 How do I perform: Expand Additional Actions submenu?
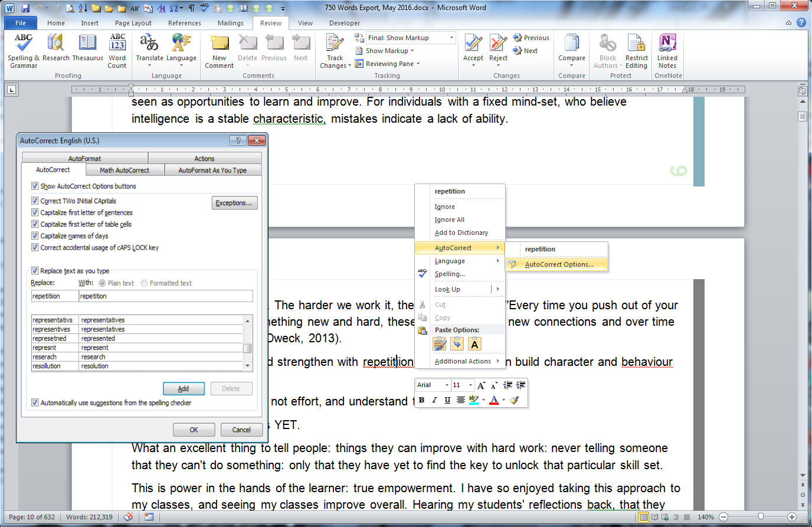(x=460, y=361)
